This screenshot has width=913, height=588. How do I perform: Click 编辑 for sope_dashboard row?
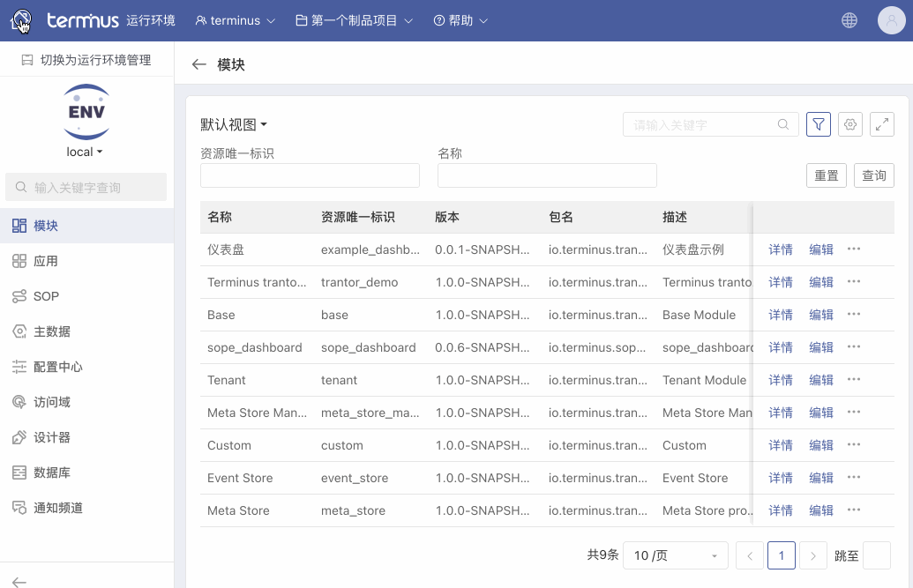(x=821, y=347)
